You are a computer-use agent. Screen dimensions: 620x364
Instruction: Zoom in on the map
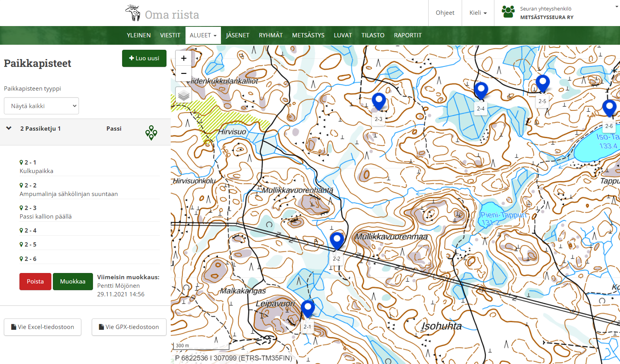tap(184, 58)
